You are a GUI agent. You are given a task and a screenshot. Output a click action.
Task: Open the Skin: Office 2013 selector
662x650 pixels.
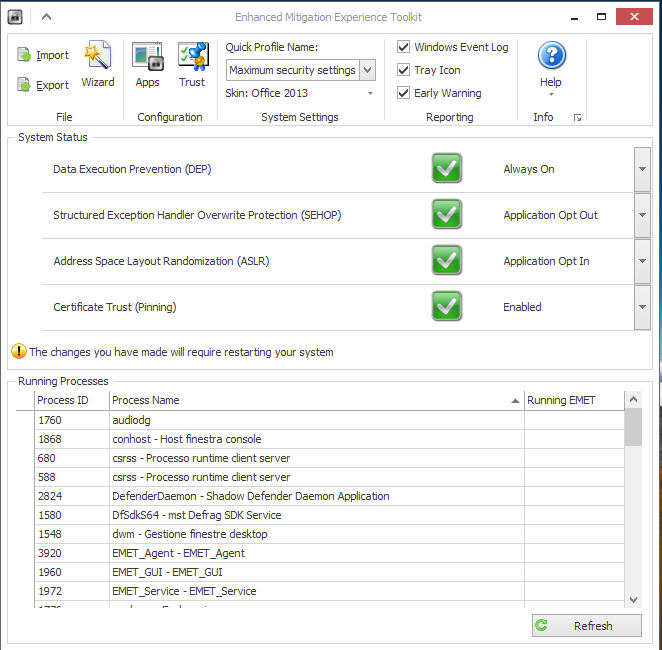370,93
